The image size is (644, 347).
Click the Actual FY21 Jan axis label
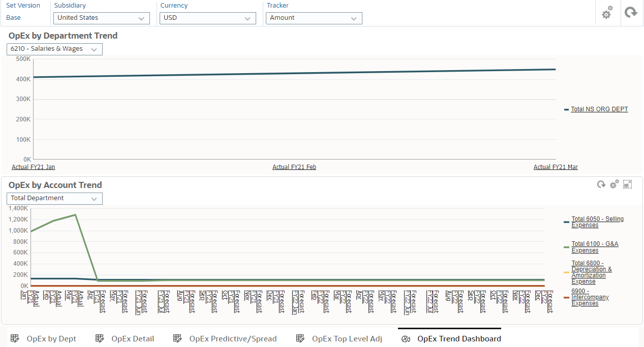(34, 167)
